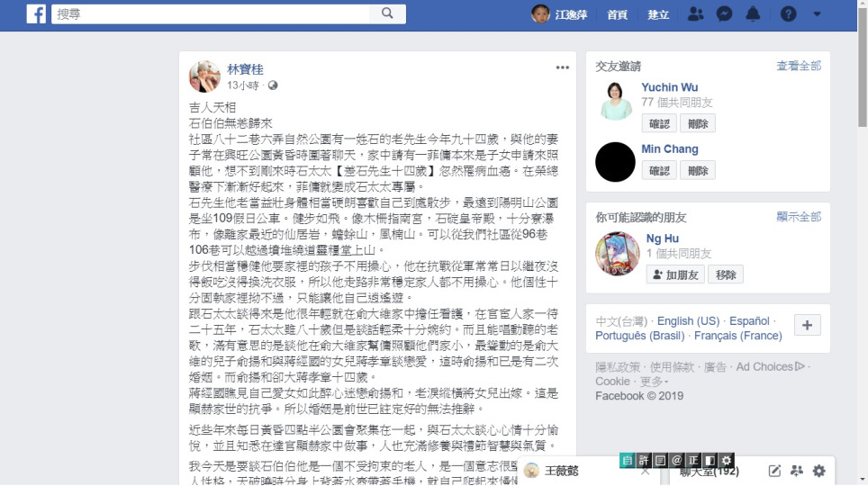The height and width of the screenshot is (486, 868).
Task: Open the Messenger icon in the top bar
Action: pyautogui.click(x=724, y=13)
